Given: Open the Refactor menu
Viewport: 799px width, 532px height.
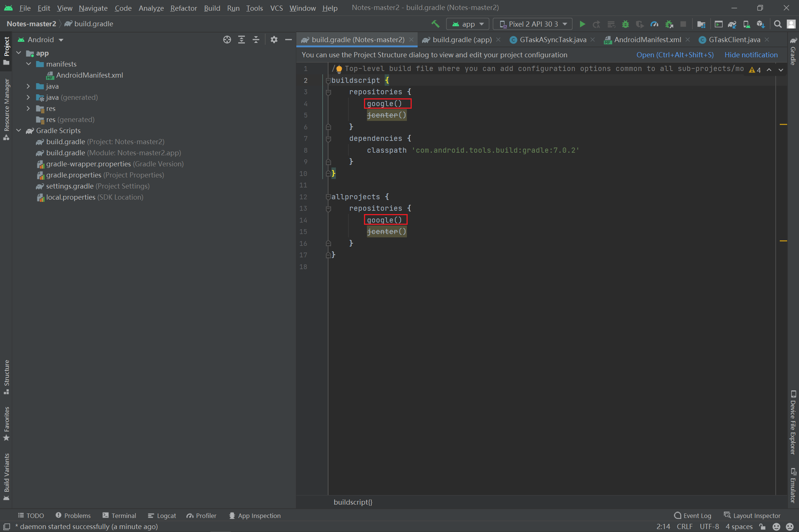Looking at the screenshot, I should (183, 8).
